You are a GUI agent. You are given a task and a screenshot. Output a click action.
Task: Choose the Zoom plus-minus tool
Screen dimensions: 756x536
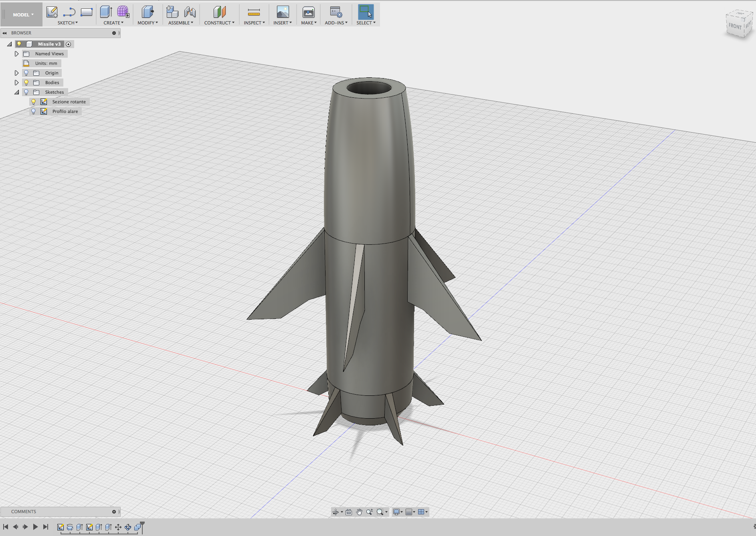(x=370, y=512)
